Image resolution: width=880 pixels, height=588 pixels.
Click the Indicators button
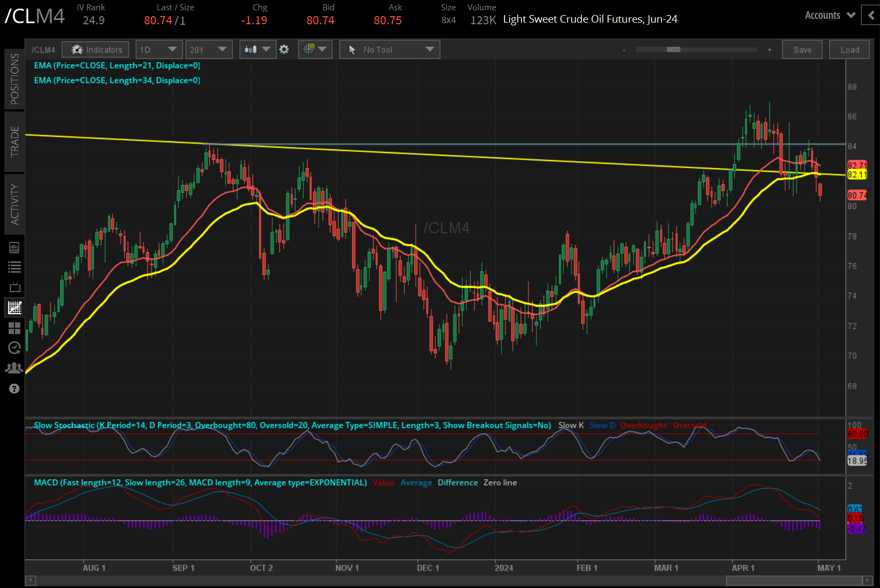[x=95, y=50]
